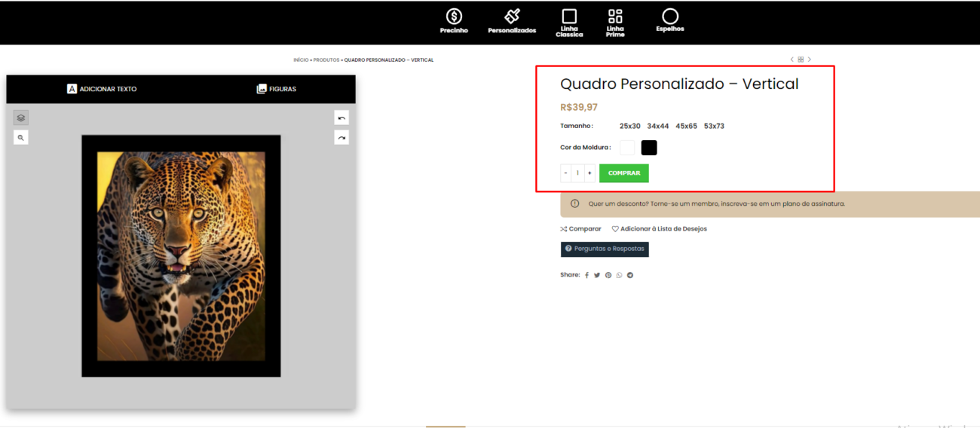
Task: Undo the last editor action
Action: tap(341, 118)
